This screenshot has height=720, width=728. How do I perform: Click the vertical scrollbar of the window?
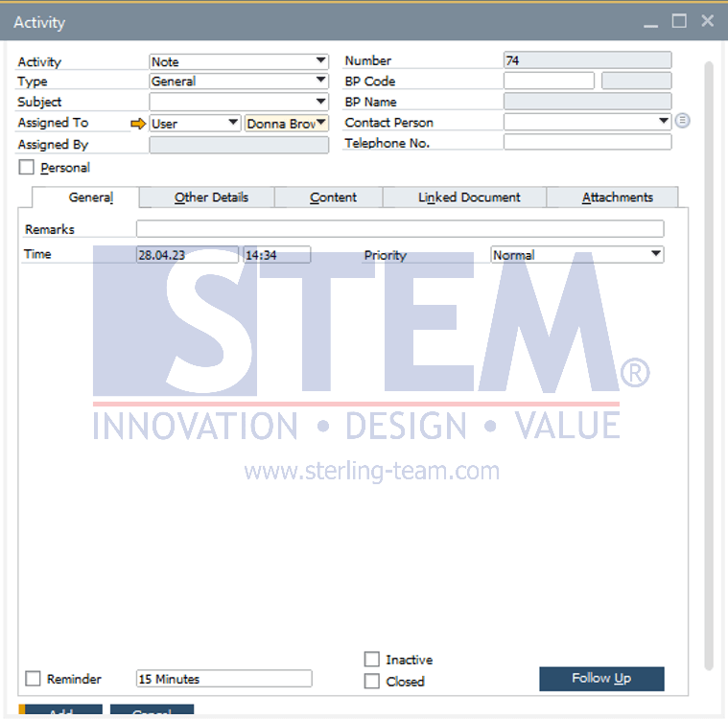(x=708, y=365)
